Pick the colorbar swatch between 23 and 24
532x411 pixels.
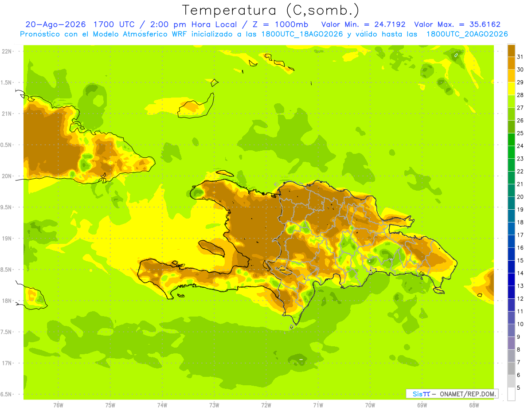pos(511,152)
